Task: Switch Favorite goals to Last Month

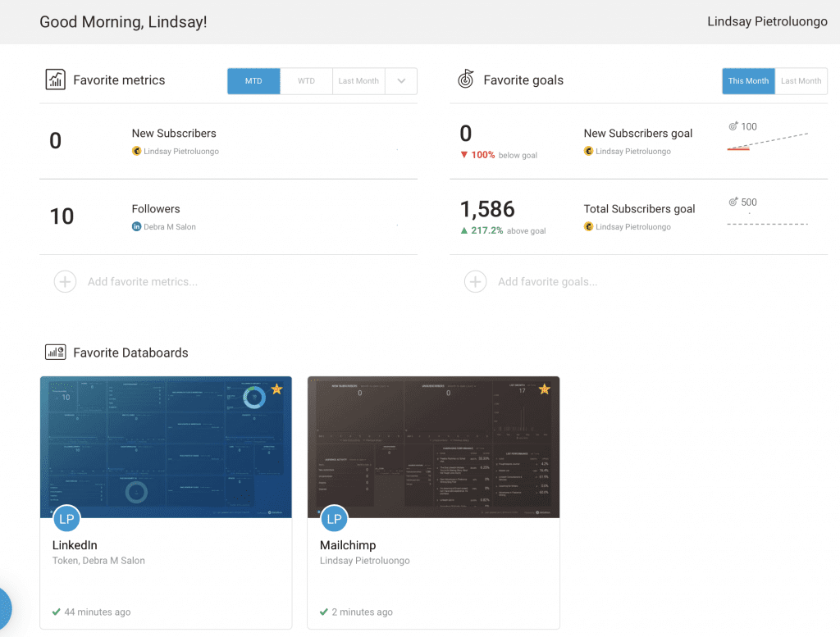Action: [801, 81]
